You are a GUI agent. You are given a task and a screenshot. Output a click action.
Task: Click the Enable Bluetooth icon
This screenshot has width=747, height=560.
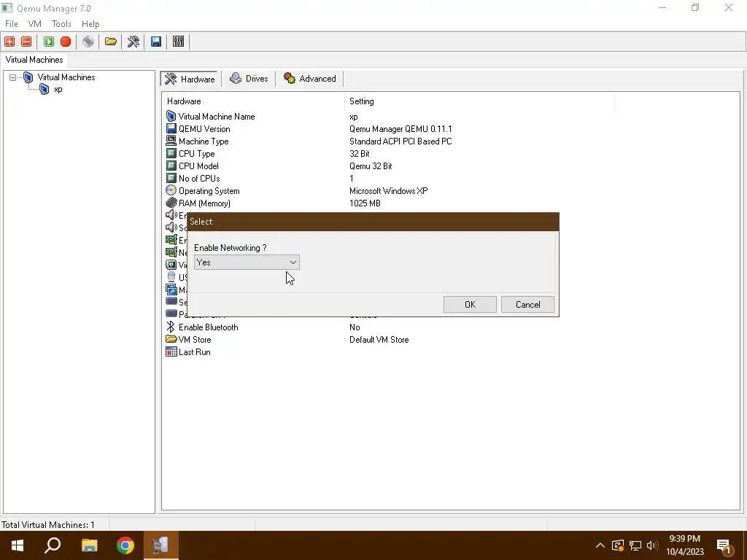[x=171, y=327]
